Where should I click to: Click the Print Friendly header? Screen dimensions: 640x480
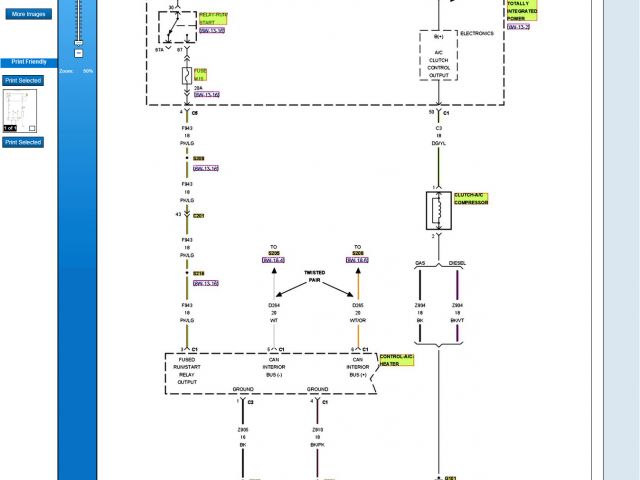click(x=28, y=62)
